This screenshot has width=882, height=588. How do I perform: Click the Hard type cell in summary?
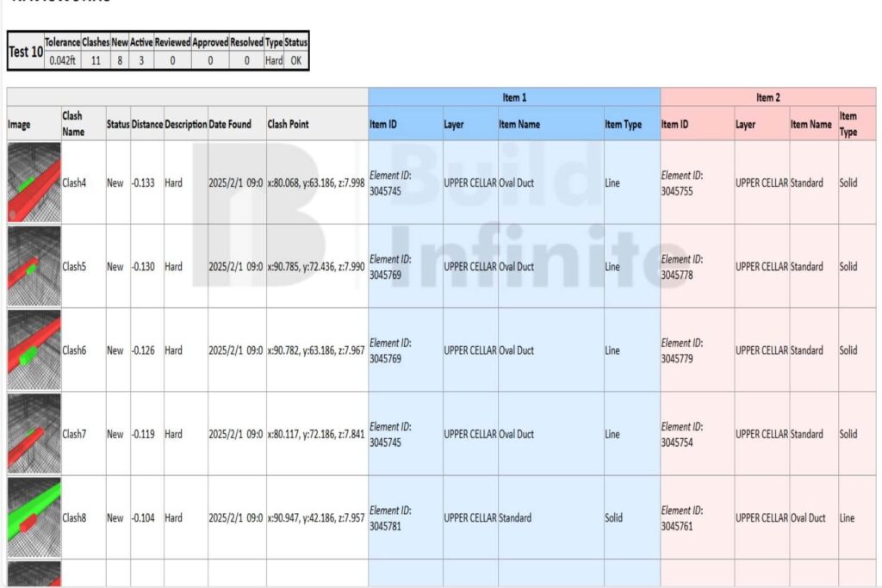pyautogui.click(x=272, y=60)
